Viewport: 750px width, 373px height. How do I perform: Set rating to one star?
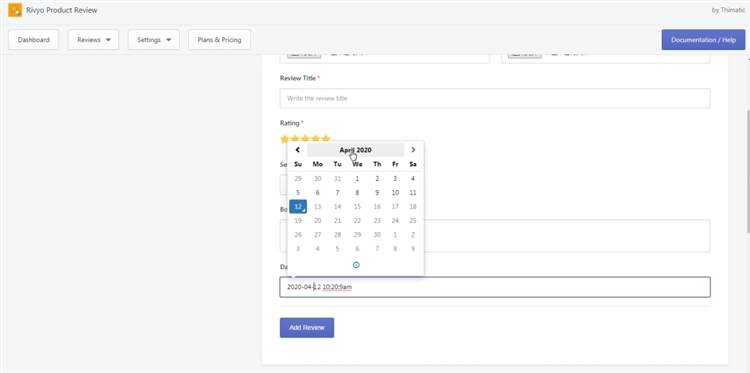pyautogui.click(x=285, y=139)
